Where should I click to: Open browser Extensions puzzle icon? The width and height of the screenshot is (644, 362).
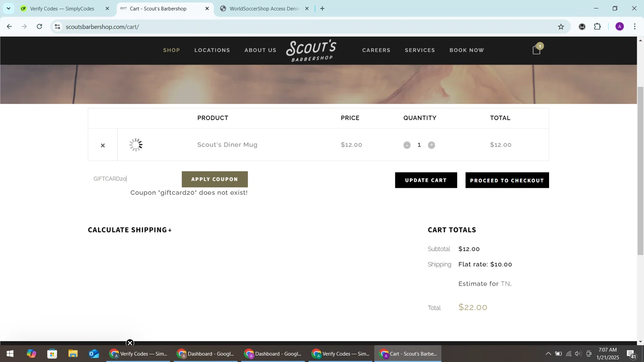598,27
